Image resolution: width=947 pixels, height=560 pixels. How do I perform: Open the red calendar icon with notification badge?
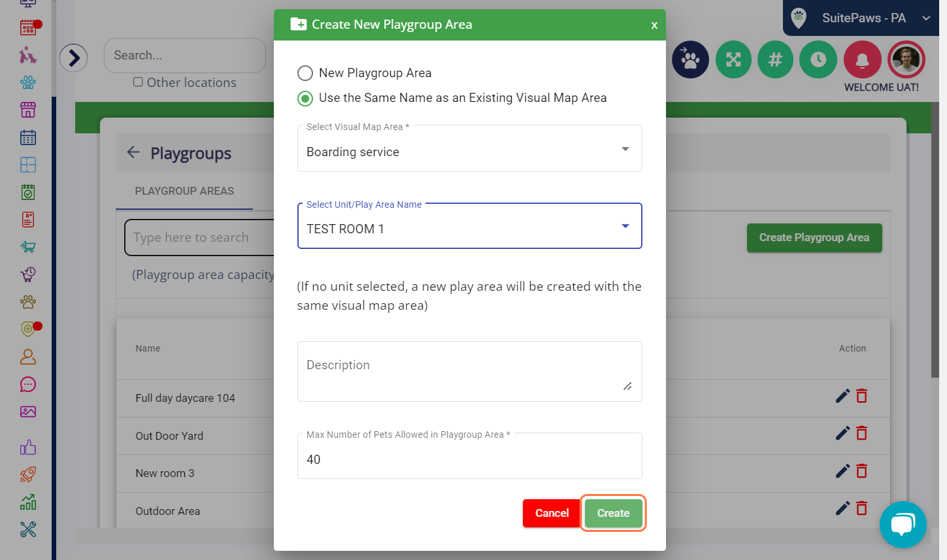pyautogui.click(x=28, y=27)
